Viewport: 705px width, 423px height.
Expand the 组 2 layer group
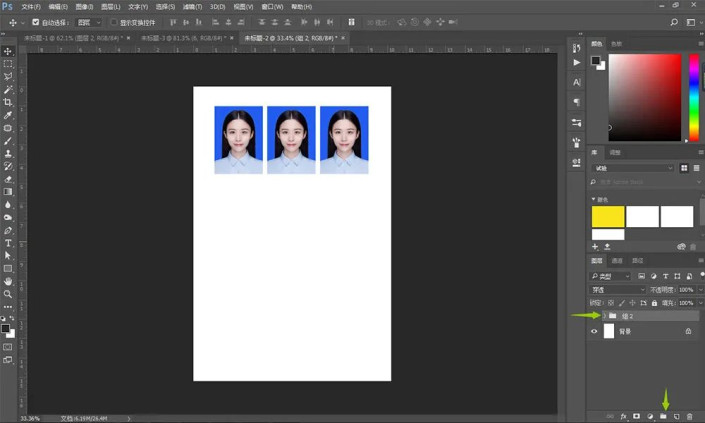tap(604, 316)
